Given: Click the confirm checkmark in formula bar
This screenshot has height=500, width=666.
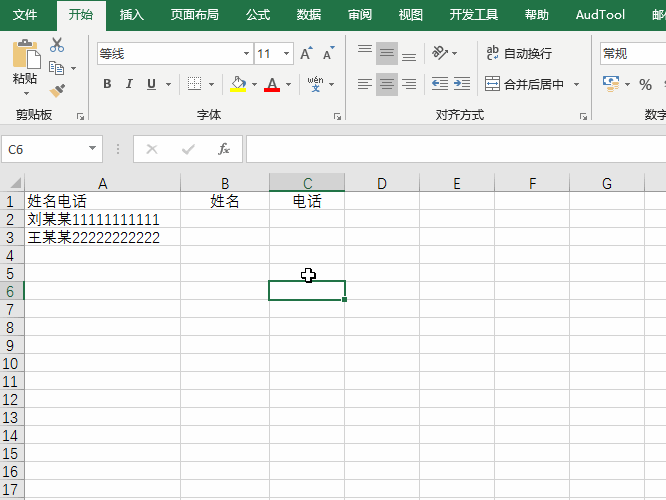Looking at the screenshot, I should coord(188,149).
